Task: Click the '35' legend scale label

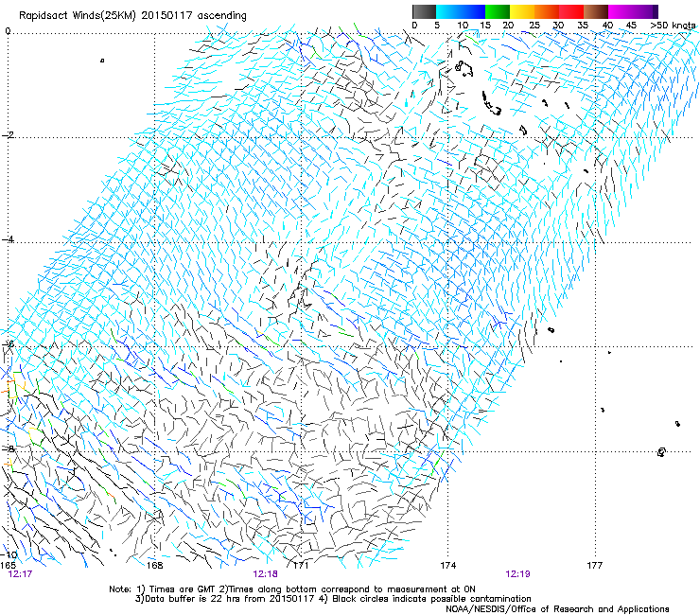Action: (x=583, y=26)
